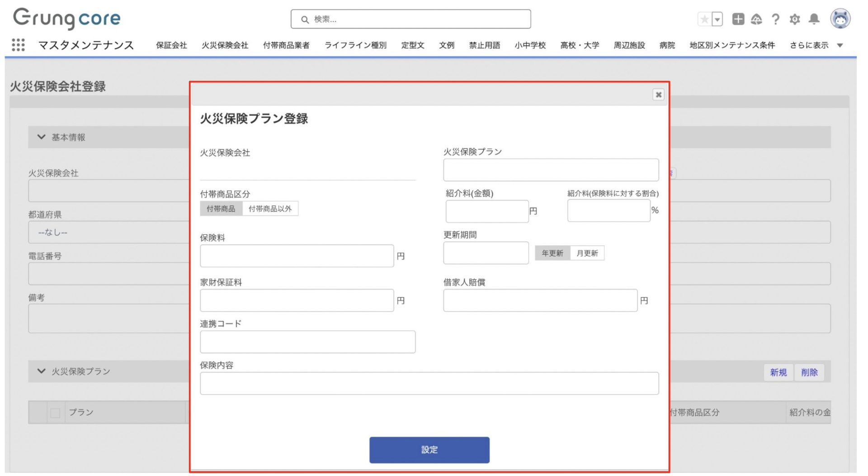The height and width of the screenshot is (476, 868).
Task: Open the app launcher grid icon
Action: point(18,45)
